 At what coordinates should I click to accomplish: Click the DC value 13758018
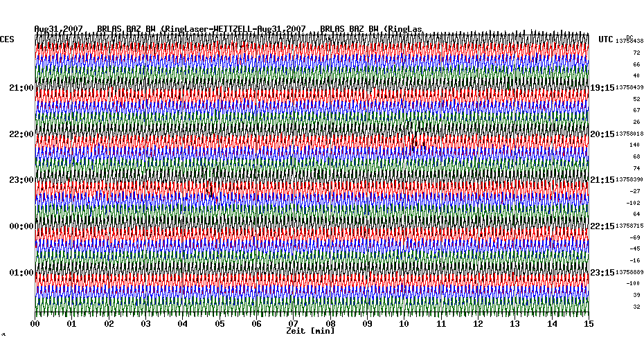630,134
